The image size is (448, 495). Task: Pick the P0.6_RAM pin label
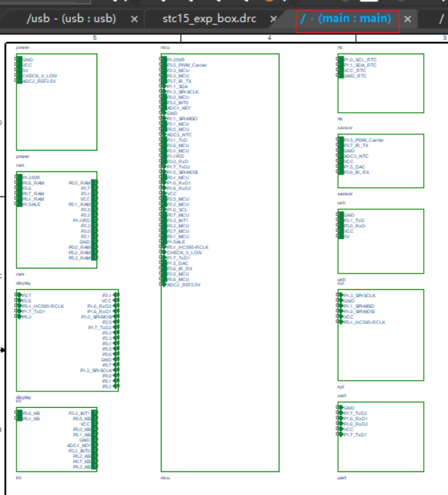(33, 183)
